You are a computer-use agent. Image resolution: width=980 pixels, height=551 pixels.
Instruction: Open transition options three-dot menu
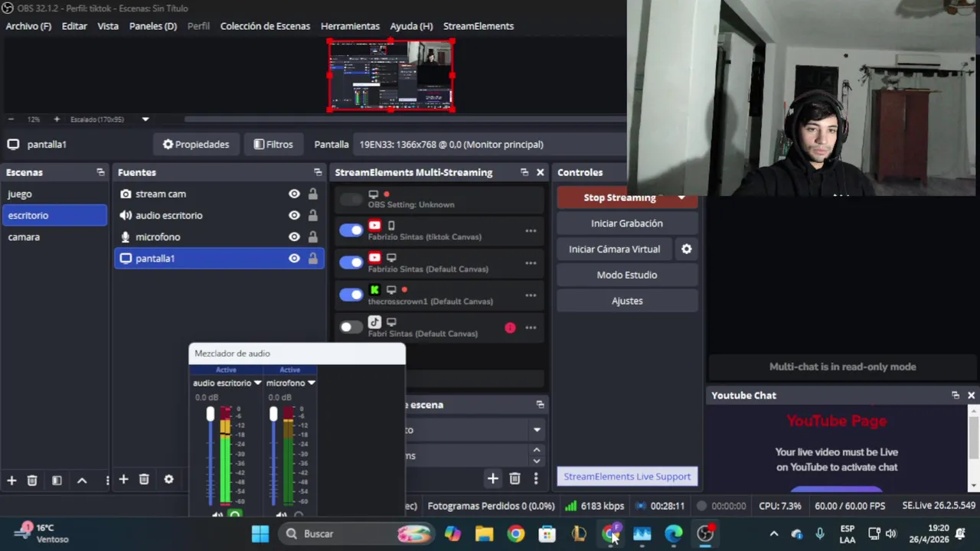tap(536, 478)
